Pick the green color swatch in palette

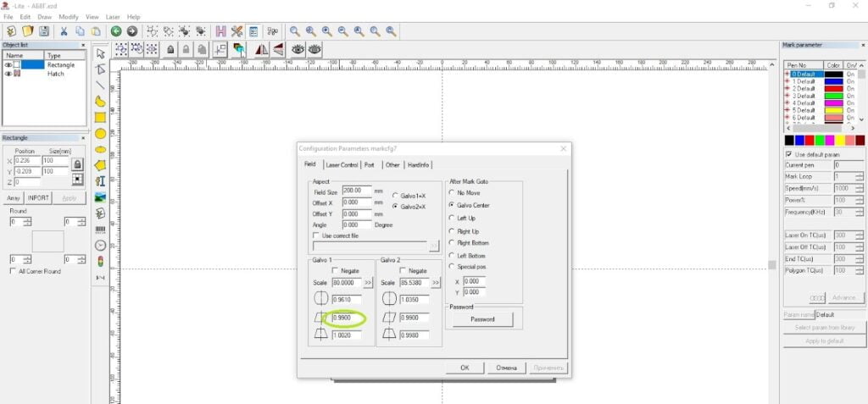pos(820,141)
